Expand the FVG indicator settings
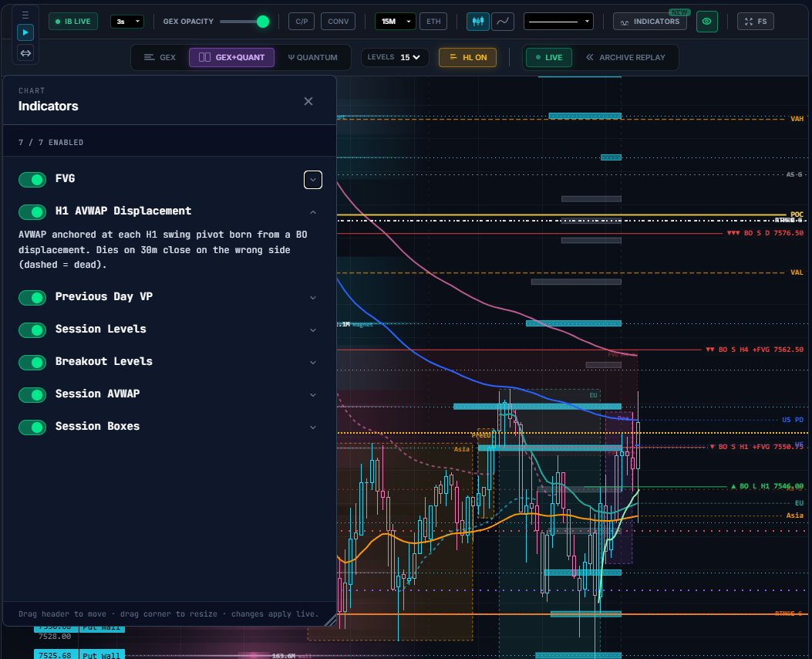 pyautogui.click(x=313, y=180)
